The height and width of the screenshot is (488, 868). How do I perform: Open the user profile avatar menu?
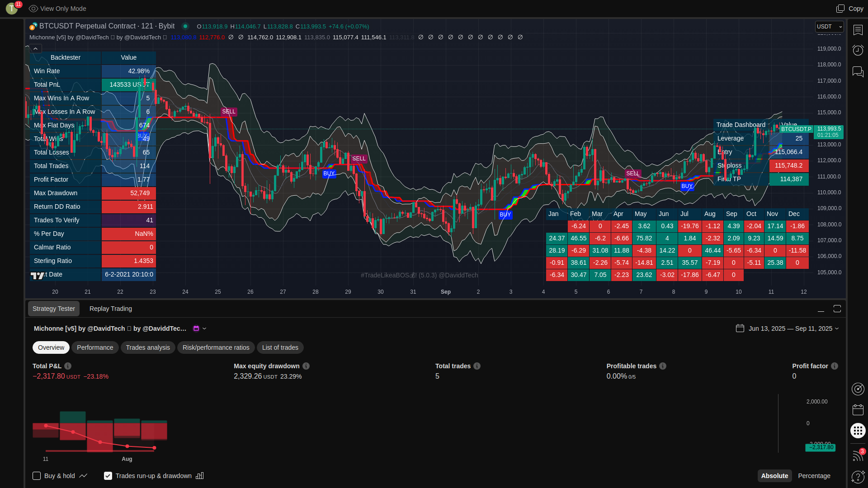click(x=12, y=9)
